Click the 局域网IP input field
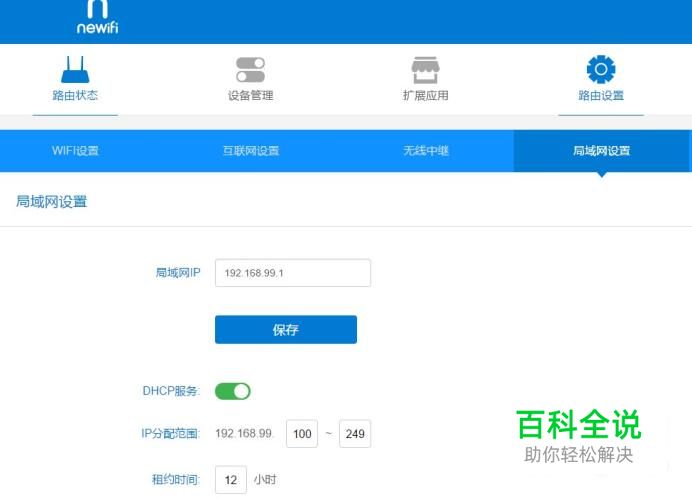Viewport: 692px width, 499px height. 293,273
